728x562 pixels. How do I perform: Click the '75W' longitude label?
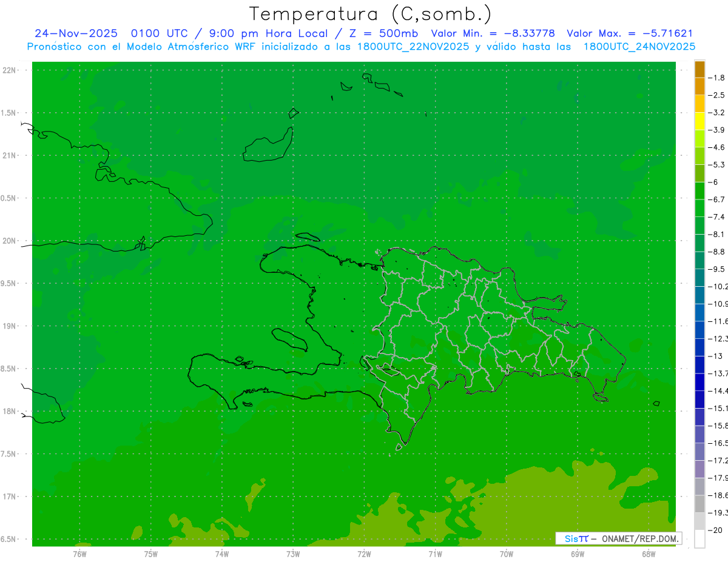[x=150, y=554]
